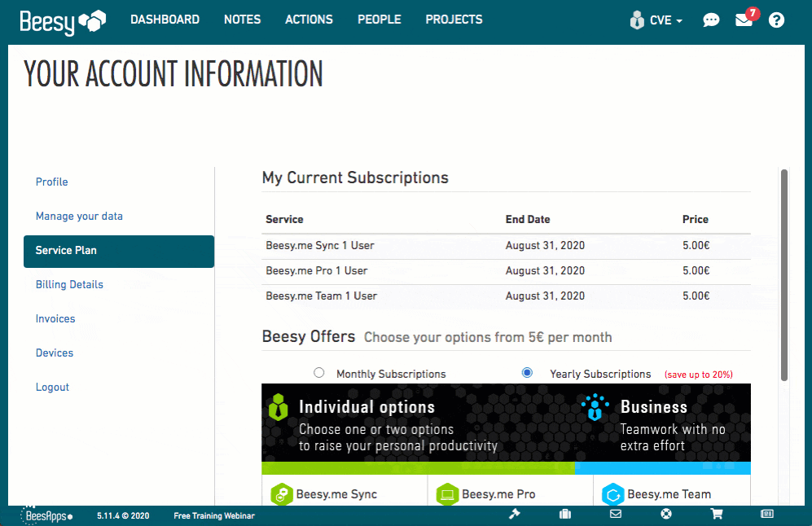Click the Beesy.me Pro offer title
Image resolution: width=812 pixels, height=526 pixels.
click(498, 494)
